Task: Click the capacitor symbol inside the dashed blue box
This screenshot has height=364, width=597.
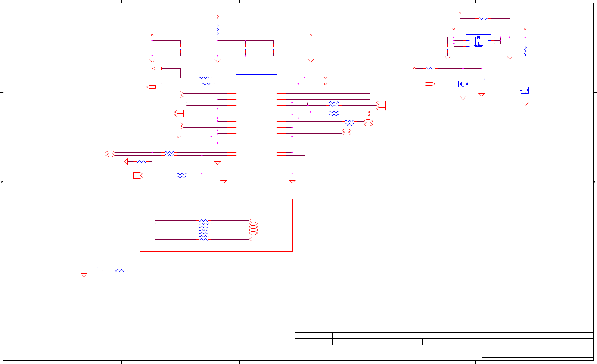Action: pos(98,270)
